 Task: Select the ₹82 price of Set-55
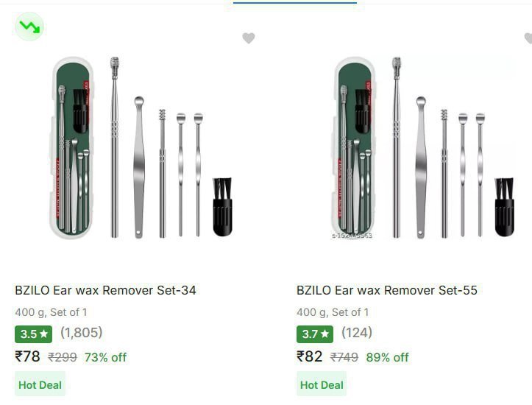(x=310, y=357)
